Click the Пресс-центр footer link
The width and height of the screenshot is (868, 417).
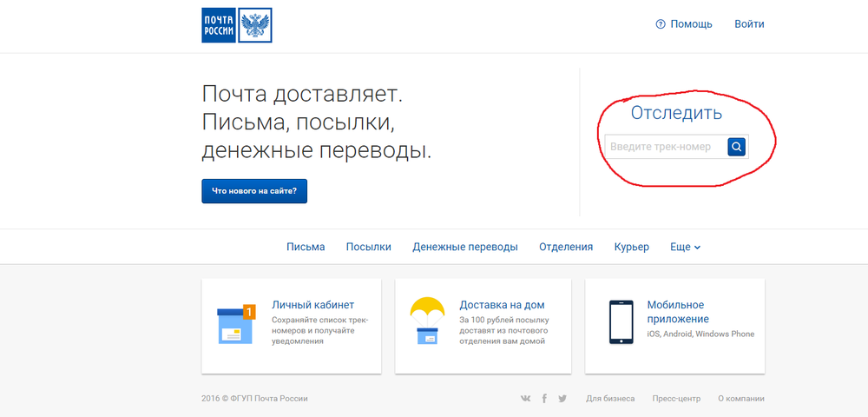[x=676, y=399]
